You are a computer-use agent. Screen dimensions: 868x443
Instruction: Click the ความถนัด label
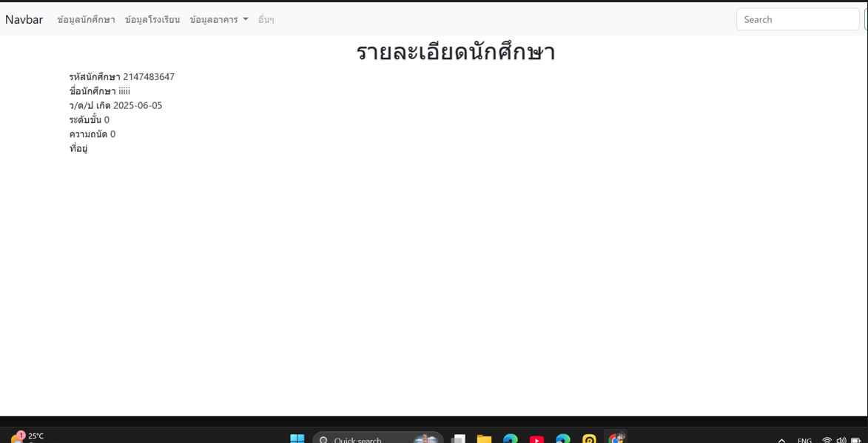[x=88, y=134]
